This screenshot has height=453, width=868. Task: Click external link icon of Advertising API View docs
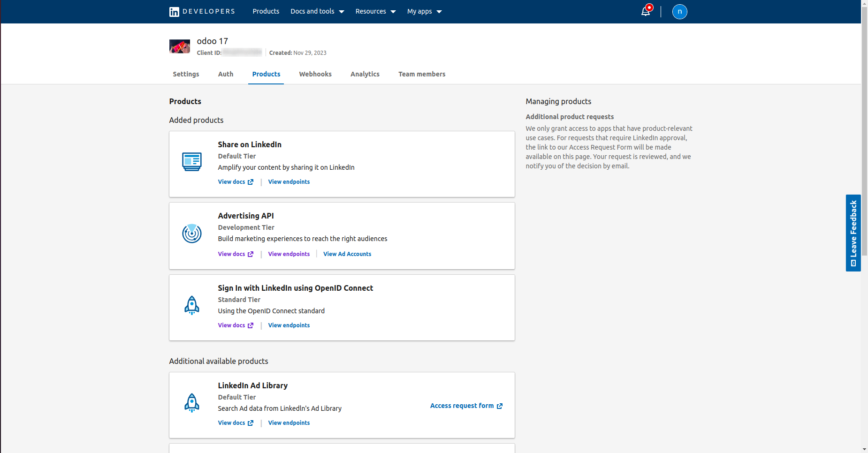(x=251, y=254)
